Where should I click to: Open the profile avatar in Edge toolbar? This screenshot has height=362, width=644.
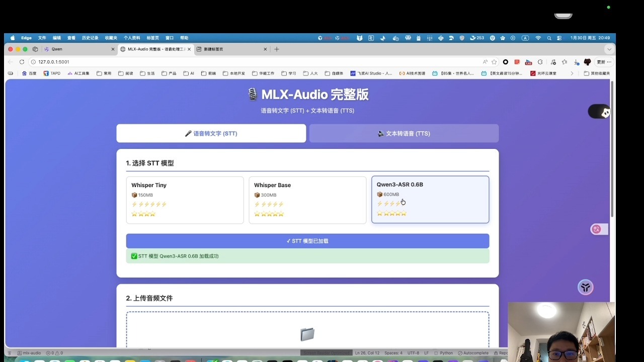[x=587, y=62]
